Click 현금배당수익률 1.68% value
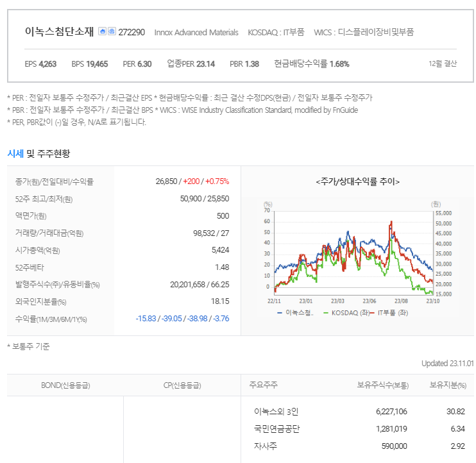 click(x=312, y=64)
